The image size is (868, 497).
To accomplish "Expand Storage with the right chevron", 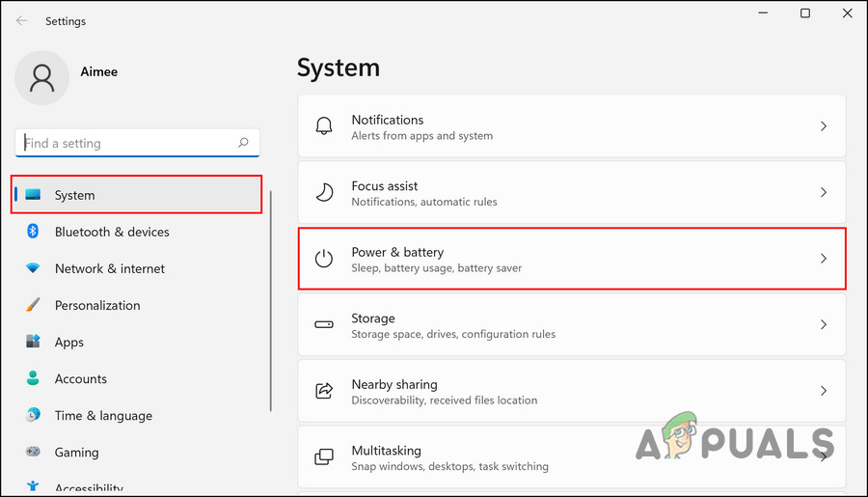I will 823,325.
